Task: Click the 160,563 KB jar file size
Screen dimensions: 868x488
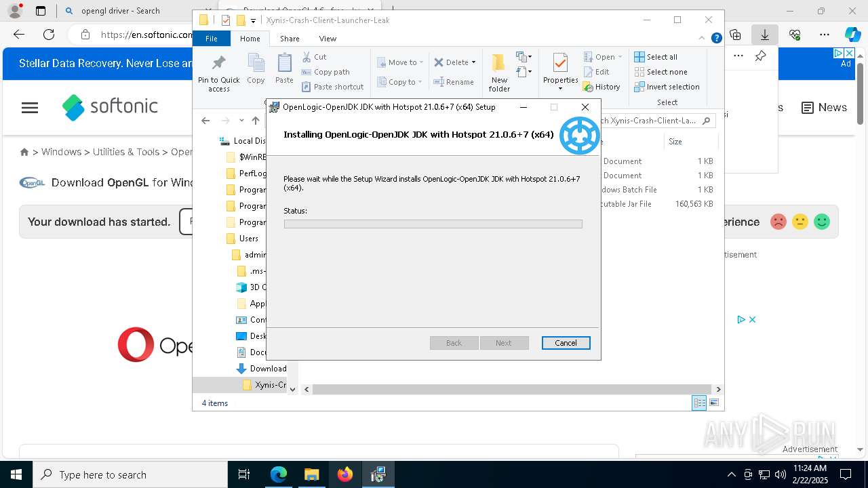Action: [694, 204]
